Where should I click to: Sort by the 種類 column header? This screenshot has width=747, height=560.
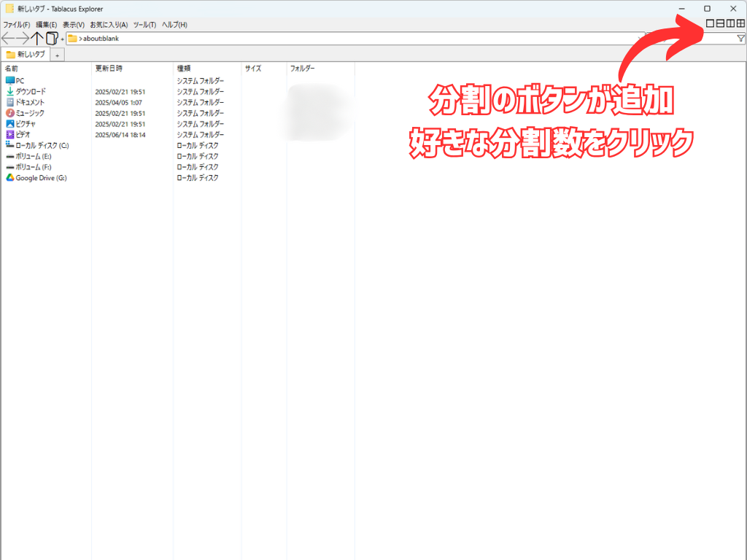point(184,69)
